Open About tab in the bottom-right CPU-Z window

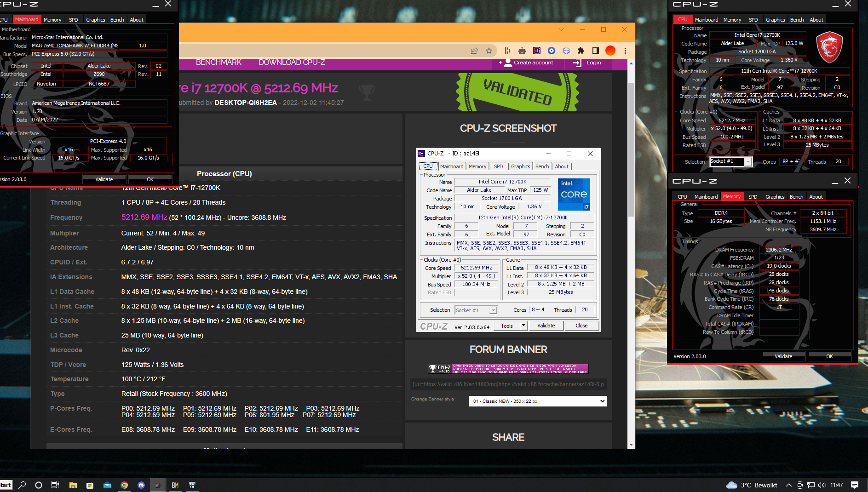pyautogui.click(x=816, y=197)
